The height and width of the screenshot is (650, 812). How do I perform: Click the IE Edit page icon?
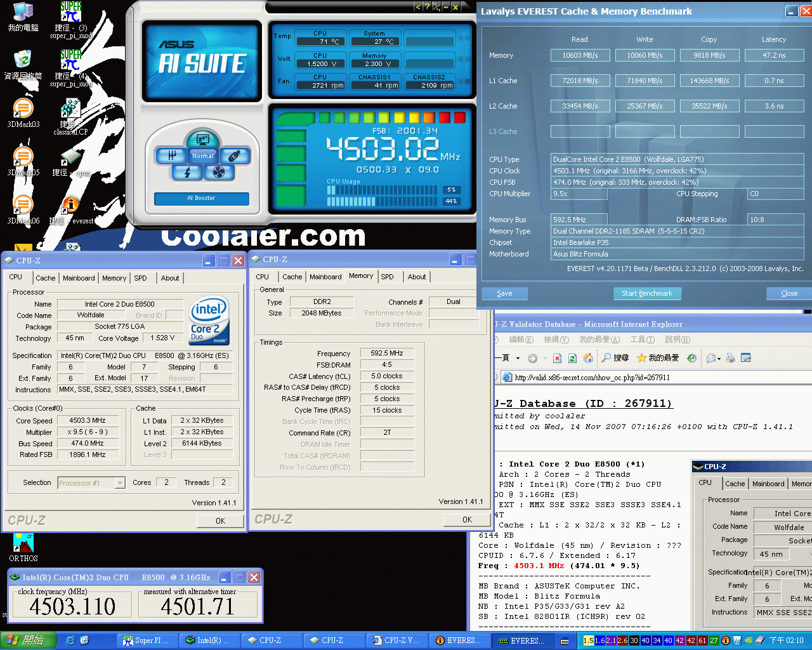746,358
